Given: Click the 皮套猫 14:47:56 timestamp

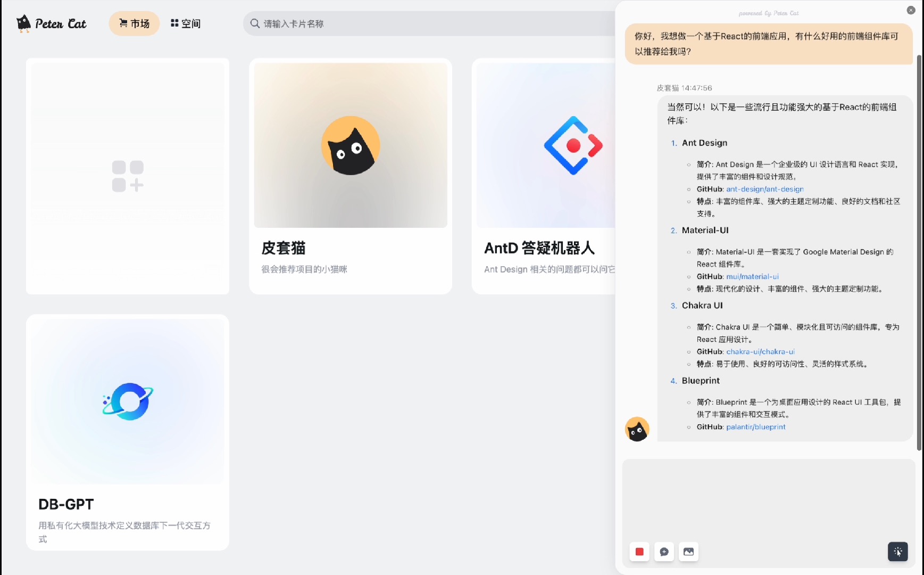Looking at the screenshot, I should point(684,88).
